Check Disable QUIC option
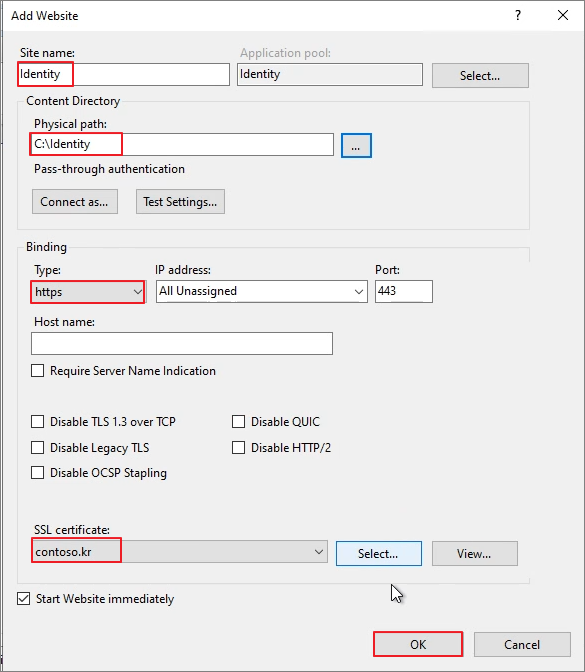The image size is (585, 672). pos(238,422)
